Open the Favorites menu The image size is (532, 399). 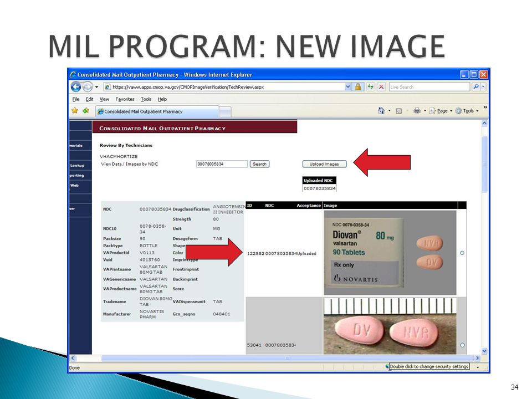click(x=125, y=99)
